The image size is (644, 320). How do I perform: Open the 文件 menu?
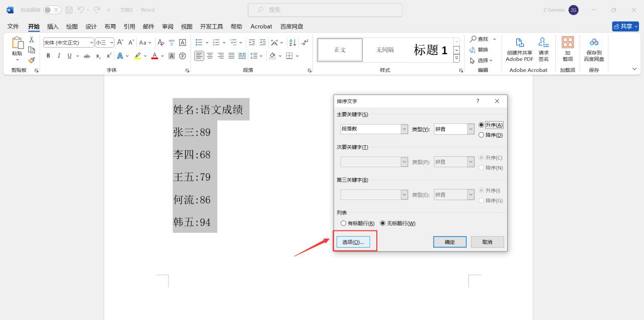(13, 26)
